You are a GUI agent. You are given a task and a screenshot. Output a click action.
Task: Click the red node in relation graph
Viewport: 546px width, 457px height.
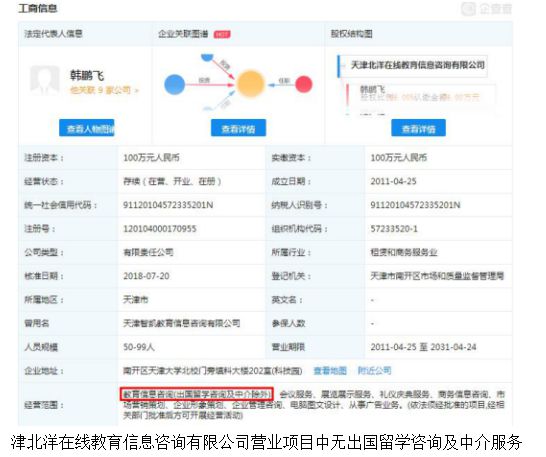[x=304, y=84]
